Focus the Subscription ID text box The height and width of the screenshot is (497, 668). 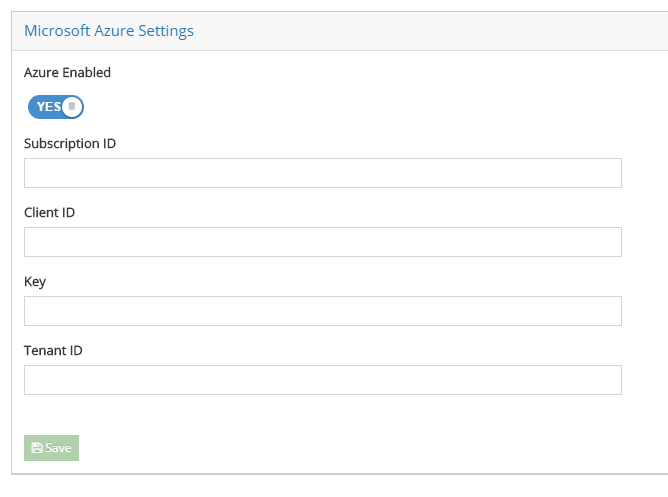click(x=322, y=173)
